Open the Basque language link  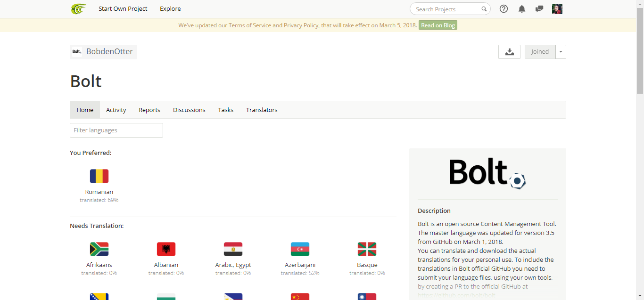tap(367, 265)
